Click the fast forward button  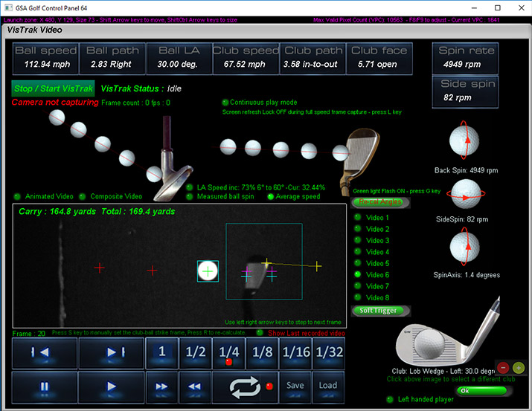pos(161,386)
